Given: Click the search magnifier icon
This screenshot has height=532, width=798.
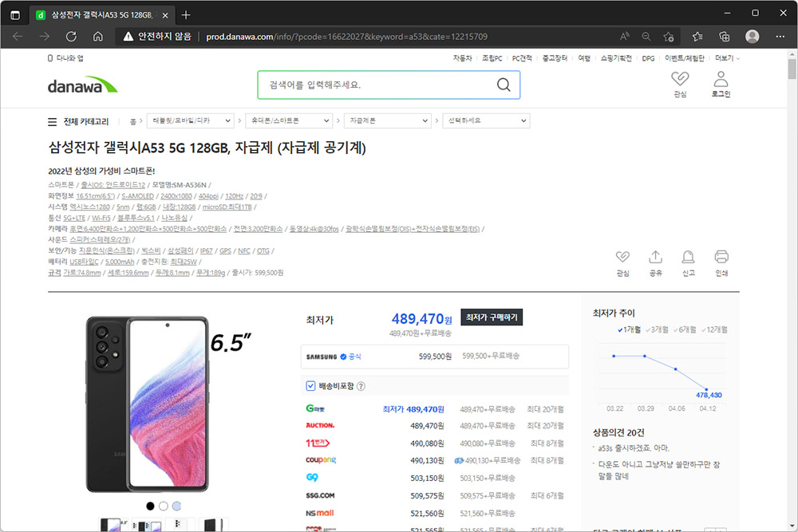Looking at the screenshot, I should coord(504,85).
